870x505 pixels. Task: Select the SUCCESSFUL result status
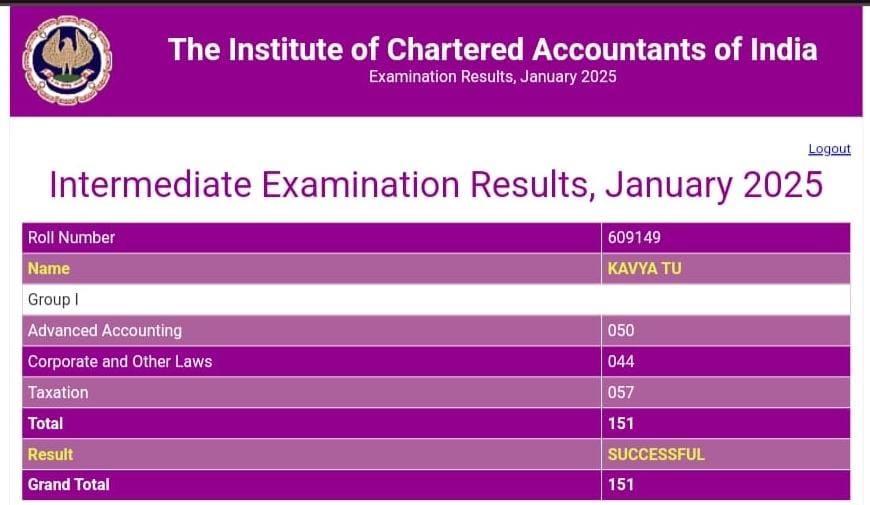[x=656, y=454]
